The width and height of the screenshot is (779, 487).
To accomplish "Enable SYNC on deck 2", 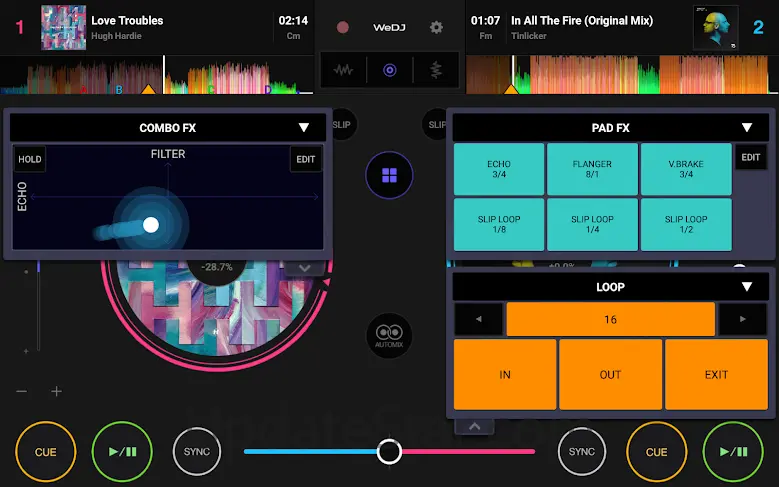I will click(x=582, y=452).
